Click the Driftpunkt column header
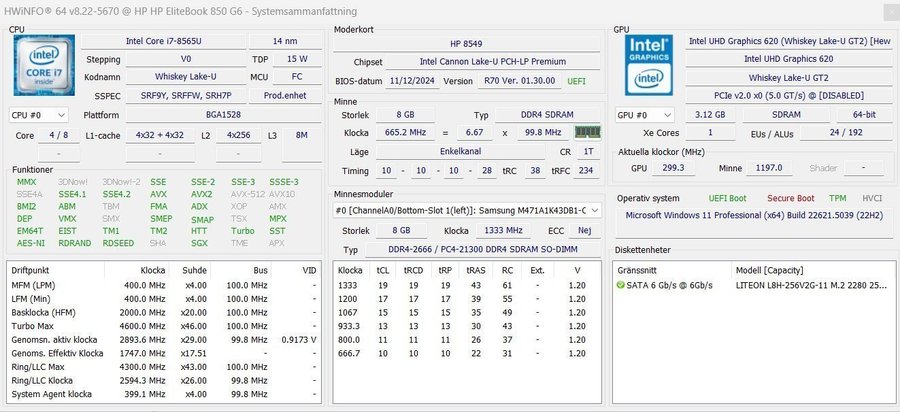The height and width of the screenshot is (412, 900). point(56,270)
